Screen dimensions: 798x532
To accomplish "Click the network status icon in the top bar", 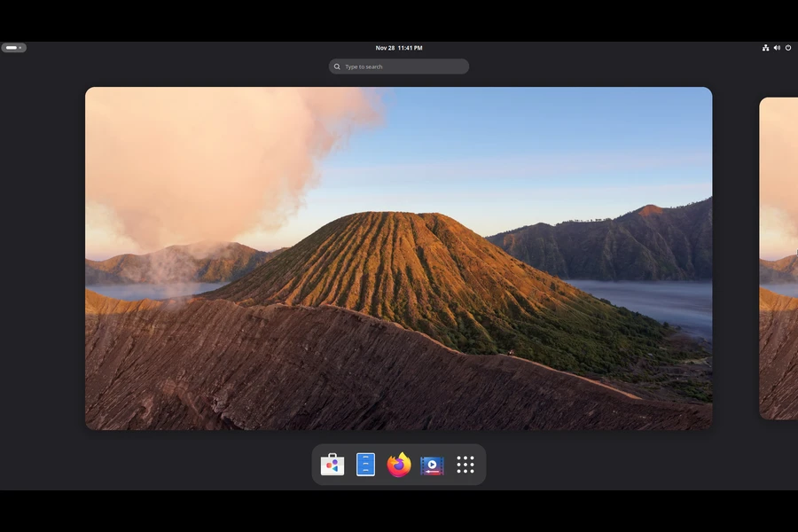I will 765,47.
